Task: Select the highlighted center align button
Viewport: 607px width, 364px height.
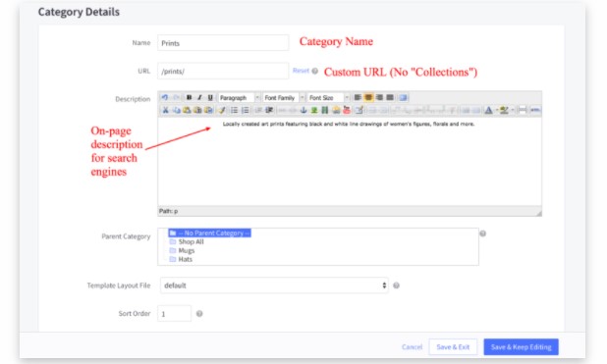Action: pos(368,97)
